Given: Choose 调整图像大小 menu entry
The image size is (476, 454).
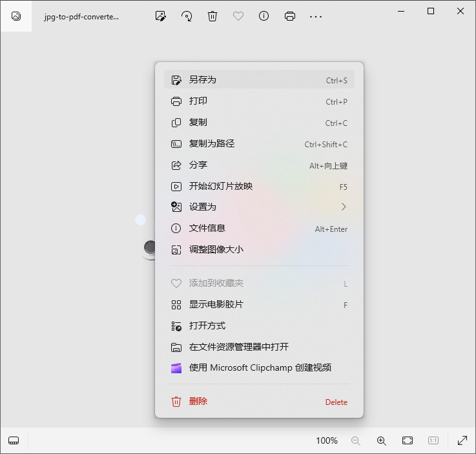Looking at the screenshot, I should (x=259, y=250).
